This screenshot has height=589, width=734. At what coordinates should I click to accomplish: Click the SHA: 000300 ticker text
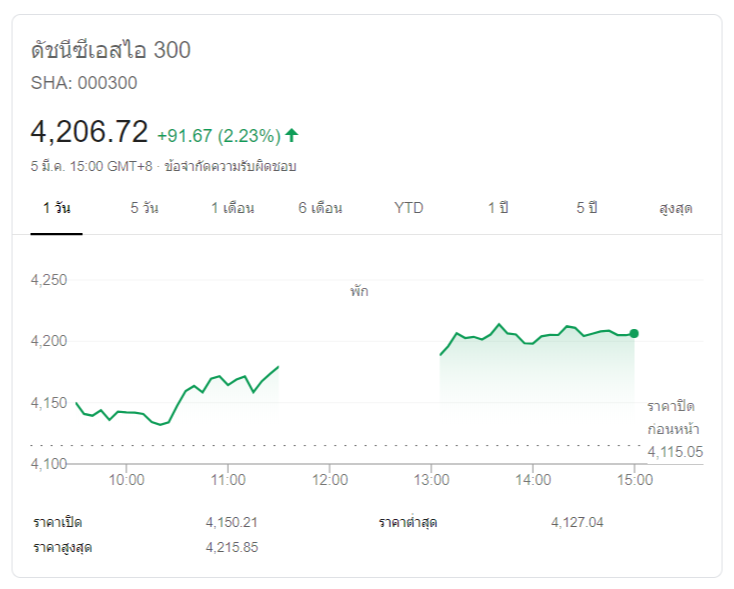pyautogui.click(x=84, y=83)
